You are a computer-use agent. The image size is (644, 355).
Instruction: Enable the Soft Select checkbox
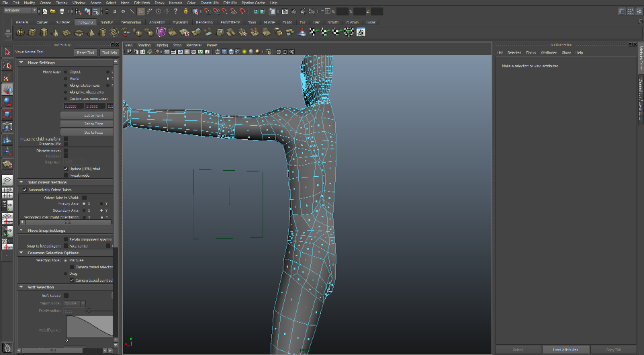coord(66,295)
